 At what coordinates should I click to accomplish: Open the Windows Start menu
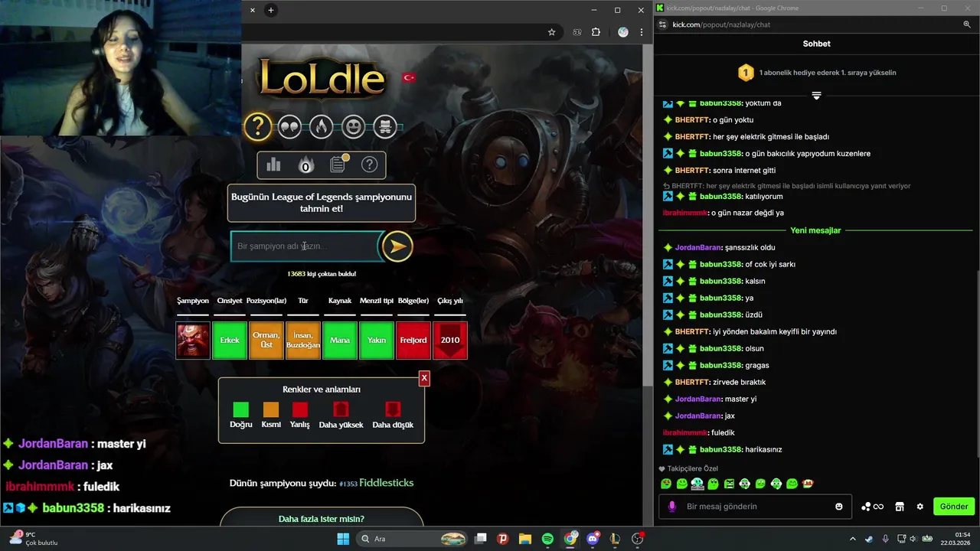343,539
